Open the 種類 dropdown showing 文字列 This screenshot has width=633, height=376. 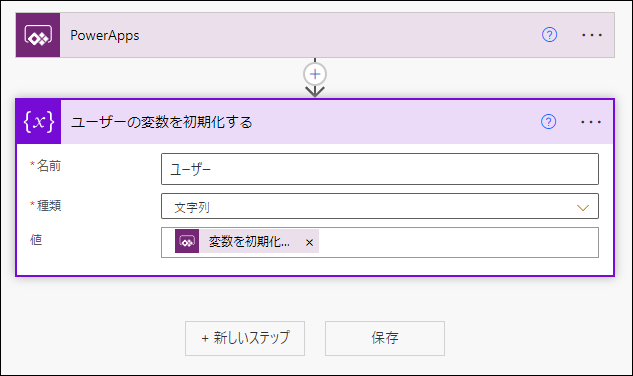coord(380,206)
